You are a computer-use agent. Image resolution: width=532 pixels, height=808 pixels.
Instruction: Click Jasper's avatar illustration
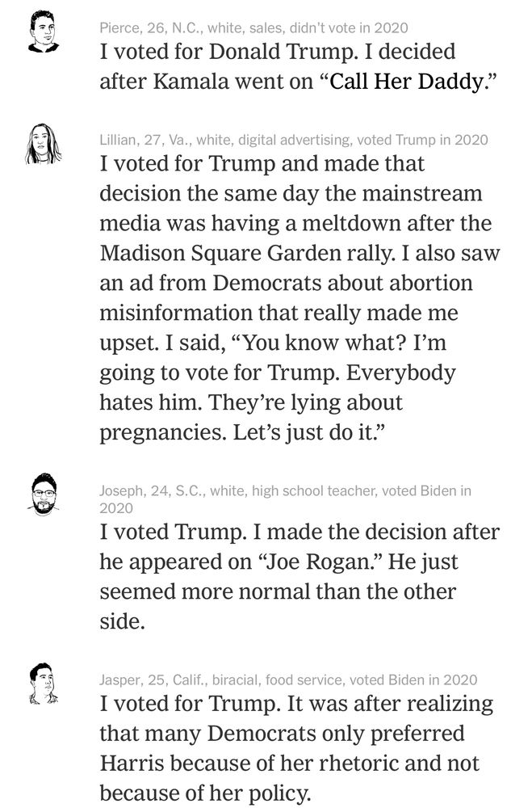(43, 684)
